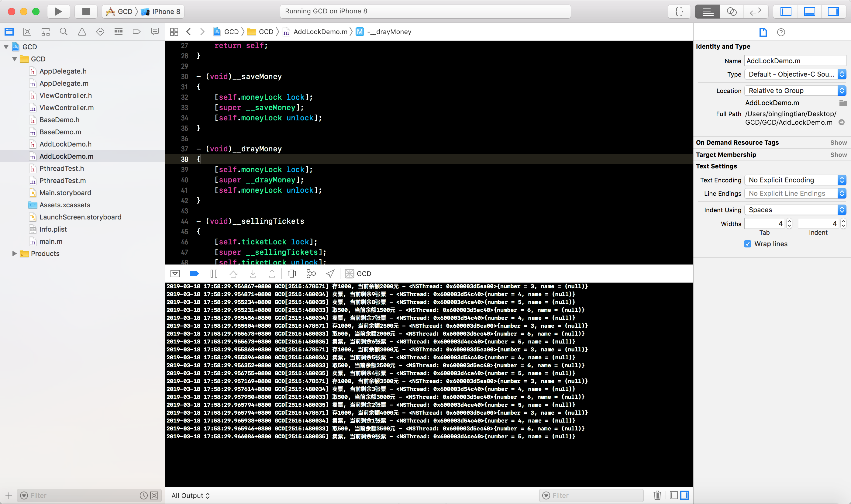Show On Demand Resource Tags section
851x504 pixels.
tap(839, 143)
